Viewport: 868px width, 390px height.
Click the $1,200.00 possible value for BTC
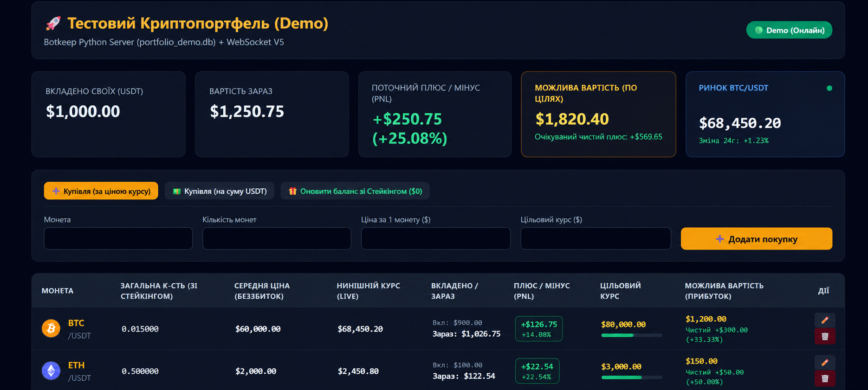[706, 319]
